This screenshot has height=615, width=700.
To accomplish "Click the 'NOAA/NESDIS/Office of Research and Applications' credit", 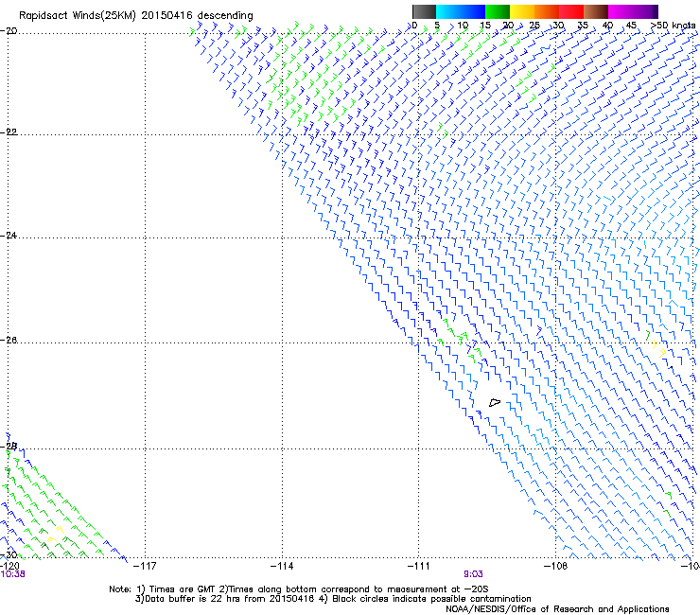I will (x=557, y=609).
